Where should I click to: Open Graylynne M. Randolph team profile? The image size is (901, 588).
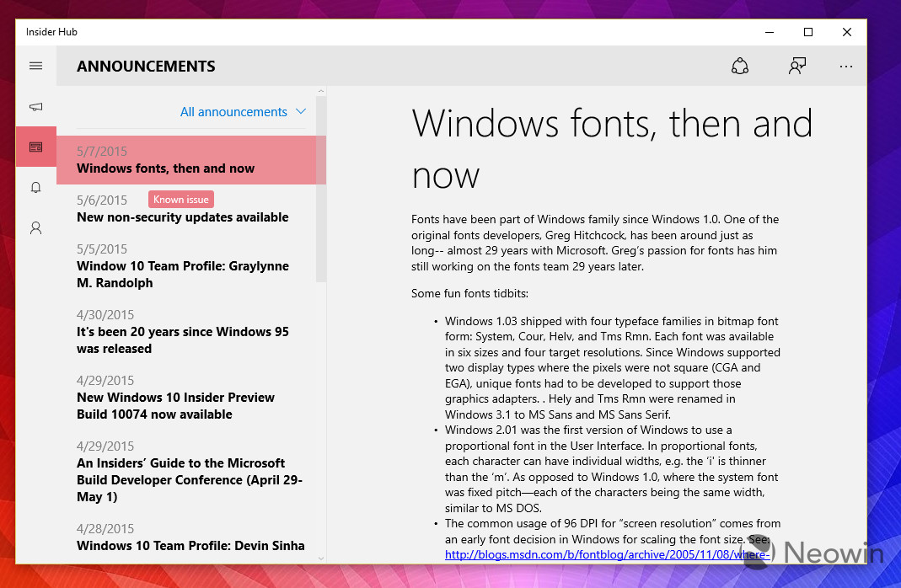point(190,266)
